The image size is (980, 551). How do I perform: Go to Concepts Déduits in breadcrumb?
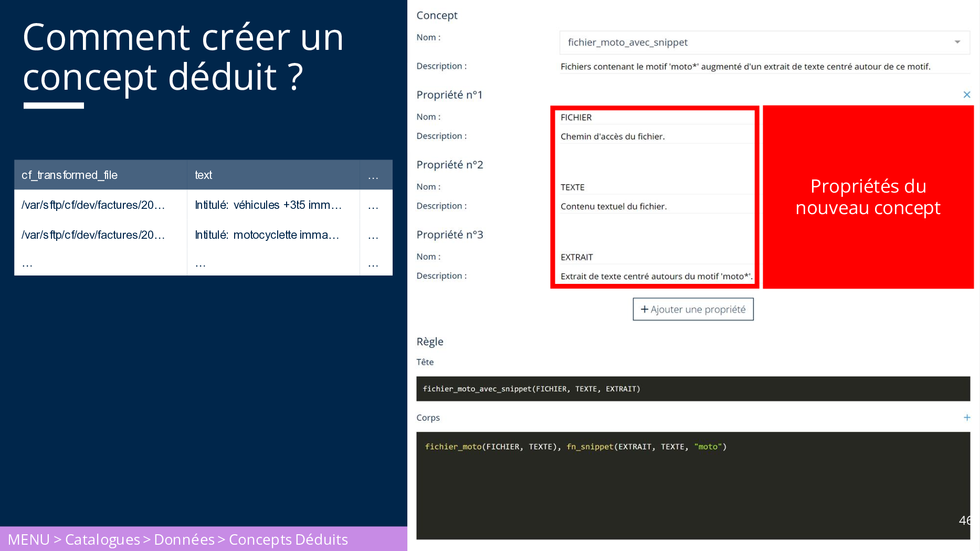point(288,539)
